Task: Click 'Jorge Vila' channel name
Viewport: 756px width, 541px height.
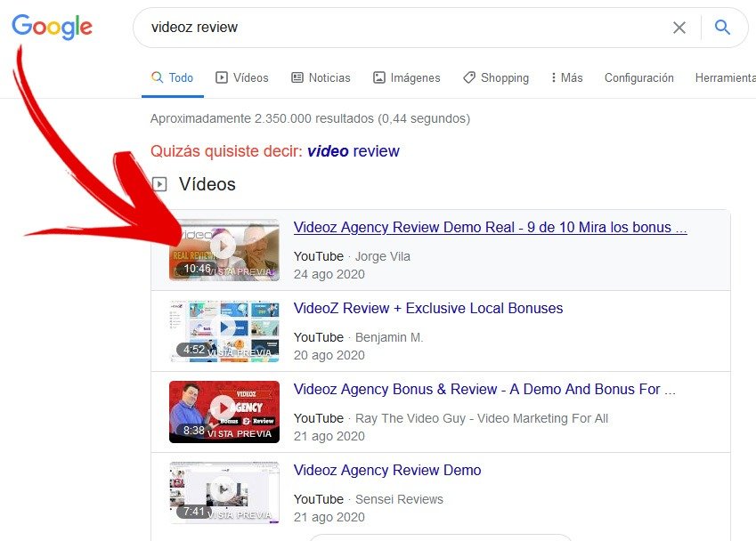Action: [382, 256]
